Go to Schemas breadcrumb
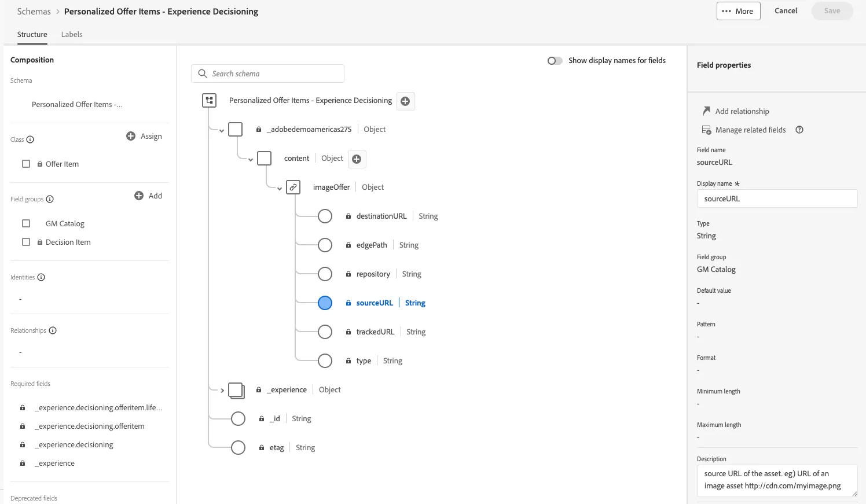 point(34,12)
